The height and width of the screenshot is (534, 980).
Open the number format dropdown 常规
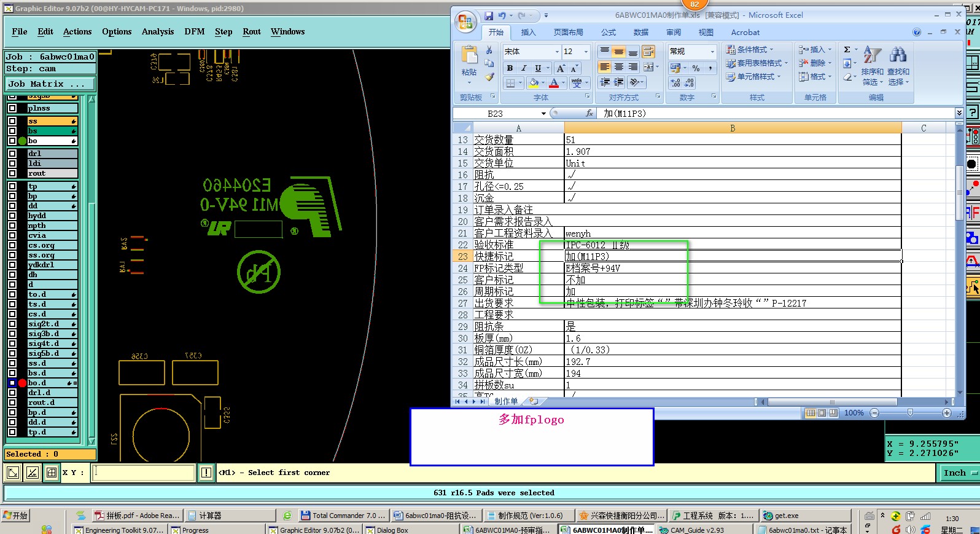pyautogui.click(x=712, y=52)
